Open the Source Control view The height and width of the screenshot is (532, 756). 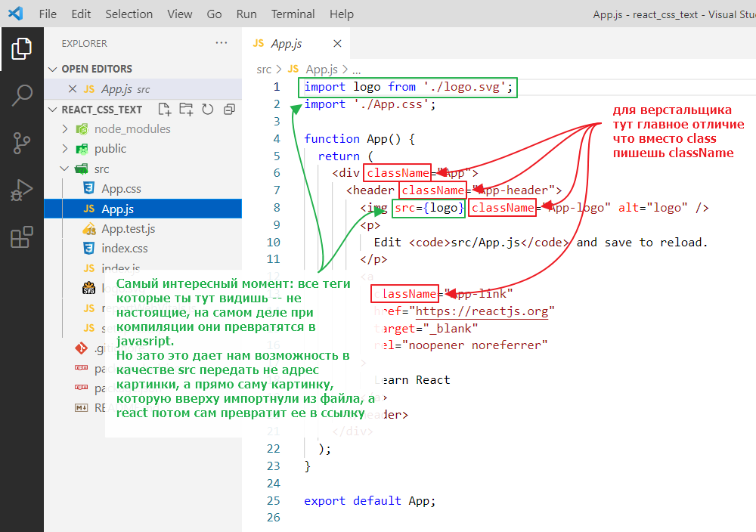[x=22, y=142]
